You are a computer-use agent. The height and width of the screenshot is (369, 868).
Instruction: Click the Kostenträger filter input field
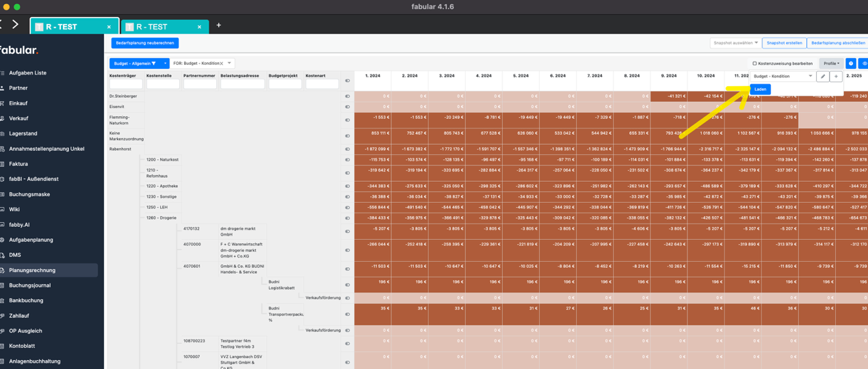(x=126, y=85)
